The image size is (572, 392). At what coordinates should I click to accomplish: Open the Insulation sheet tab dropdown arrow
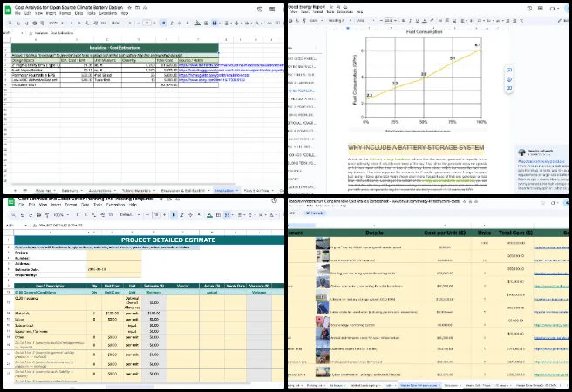235,188
